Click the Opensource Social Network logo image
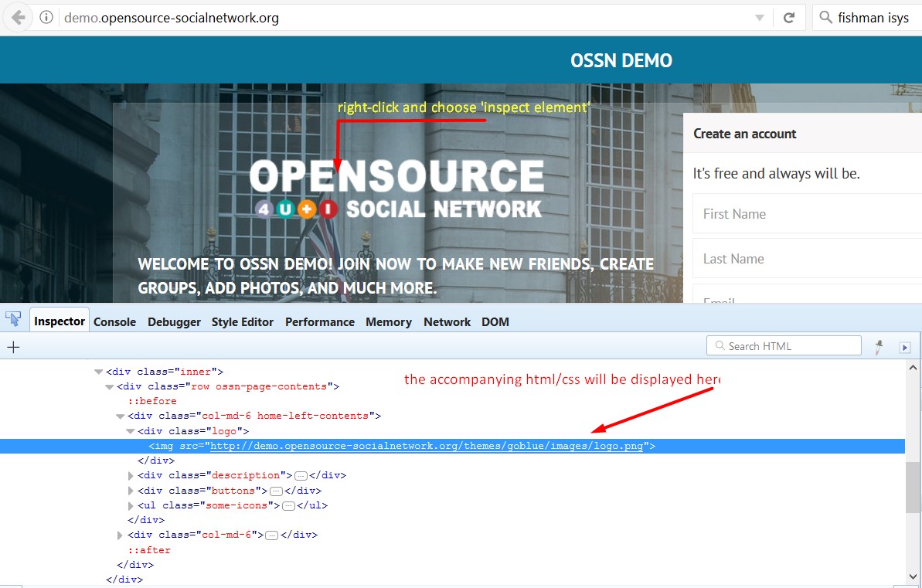Image resolution: width=922 pixels, height=588 pixels. [397, 189]
